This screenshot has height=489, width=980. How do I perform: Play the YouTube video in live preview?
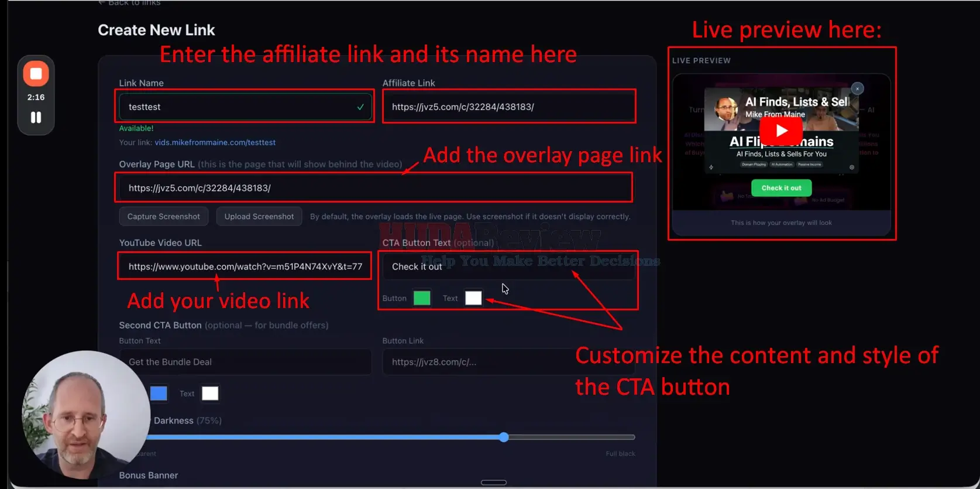pyautogui.click(x=781, y=131)
